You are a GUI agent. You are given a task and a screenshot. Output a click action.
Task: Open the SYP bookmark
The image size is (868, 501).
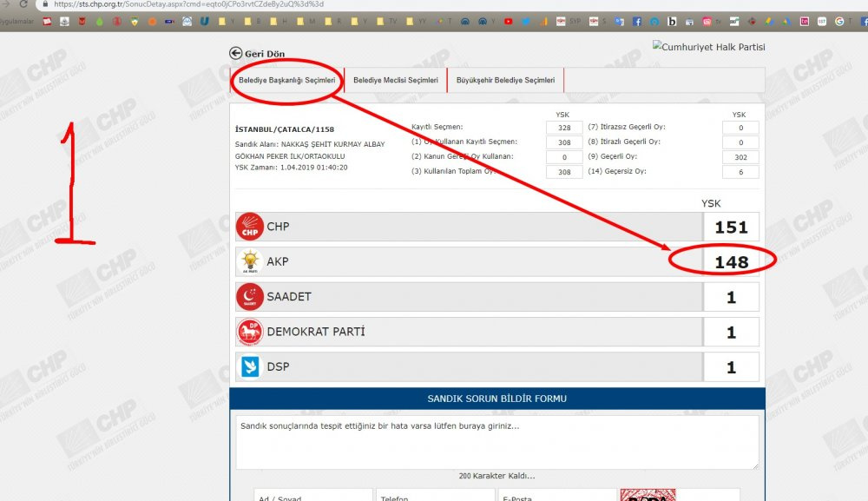coord(569,22)
